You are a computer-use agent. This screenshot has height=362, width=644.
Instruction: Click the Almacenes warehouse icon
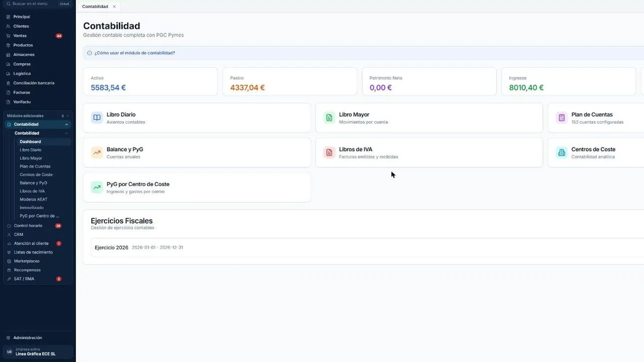tap(8, 55)
